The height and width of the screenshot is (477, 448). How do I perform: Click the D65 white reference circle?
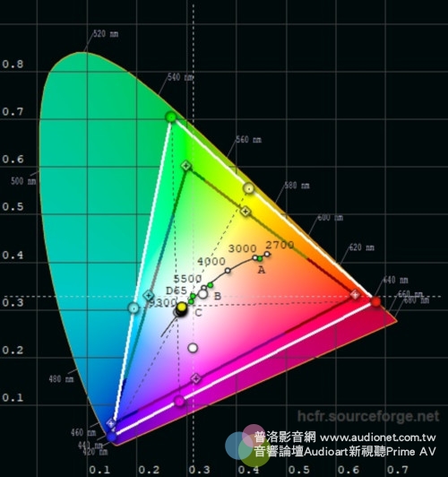[202, 294]
